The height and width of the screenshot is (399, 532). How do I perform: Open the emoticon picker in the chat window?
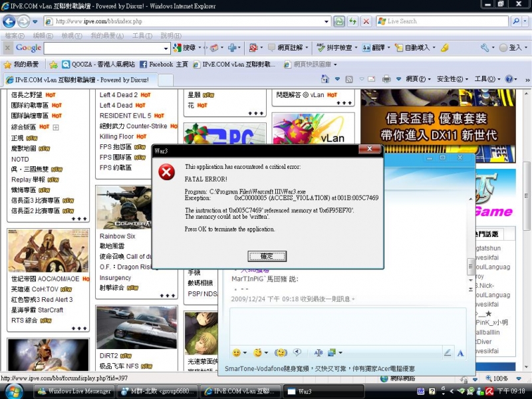(236, 352)
